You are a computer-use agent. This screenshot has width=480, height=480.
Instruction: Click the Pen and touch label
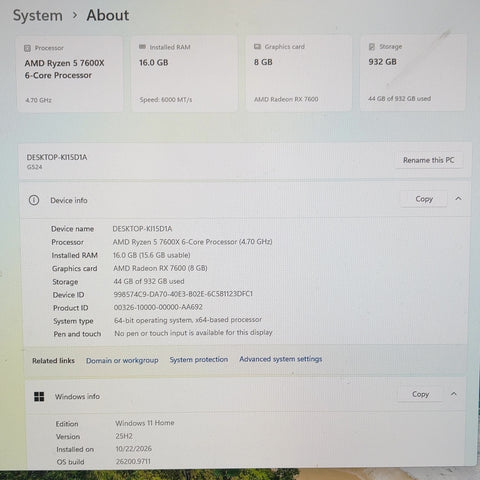(x=77, y=334)
